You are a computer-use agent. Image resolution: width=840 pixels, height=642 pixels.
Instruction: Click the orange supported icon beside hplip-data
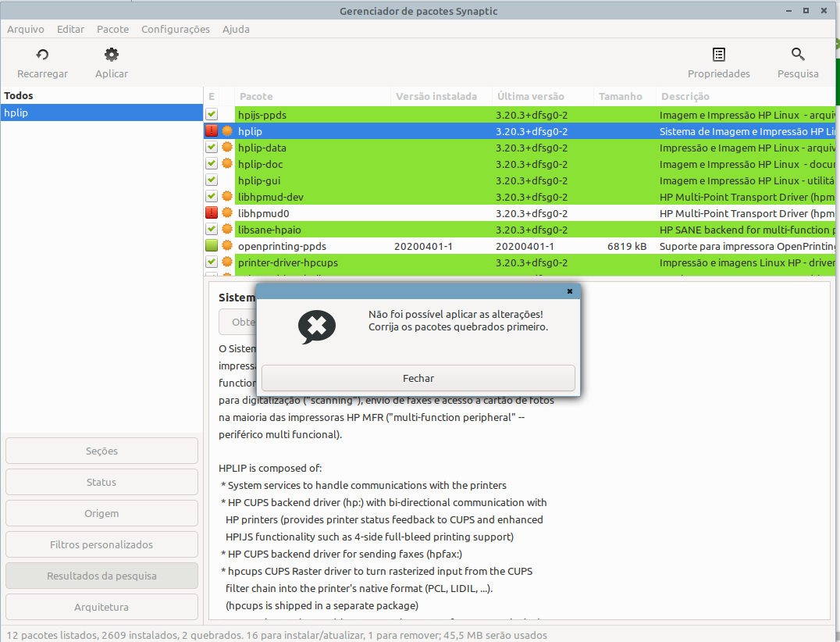[x=227, y=148]
